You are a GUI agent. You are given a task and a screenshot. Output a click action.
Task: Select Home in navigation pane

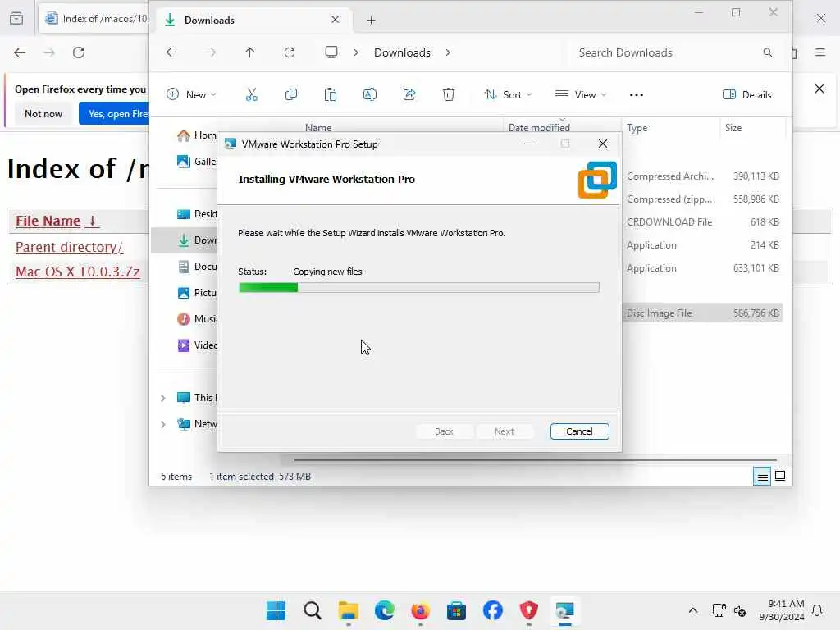(x=197, y=135)
